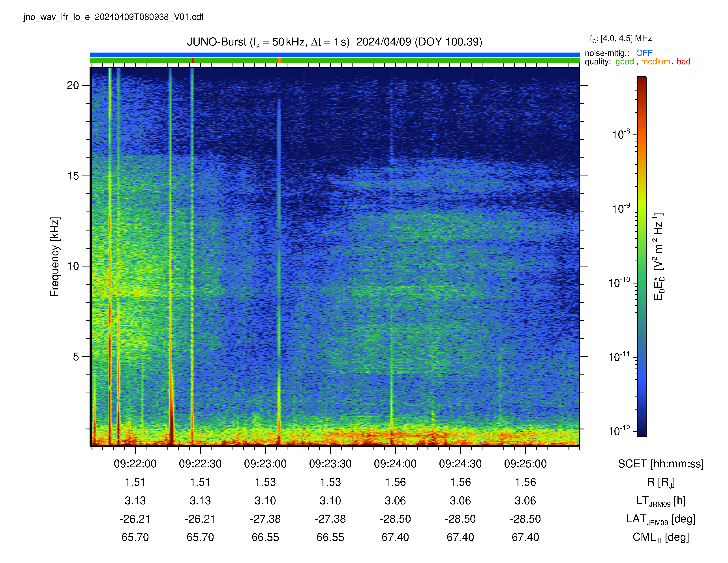The width and height of the screenshot is (728, 563).
Task: Click the 10^-8 colorbar tick label
Action: (x=621, y=134)
